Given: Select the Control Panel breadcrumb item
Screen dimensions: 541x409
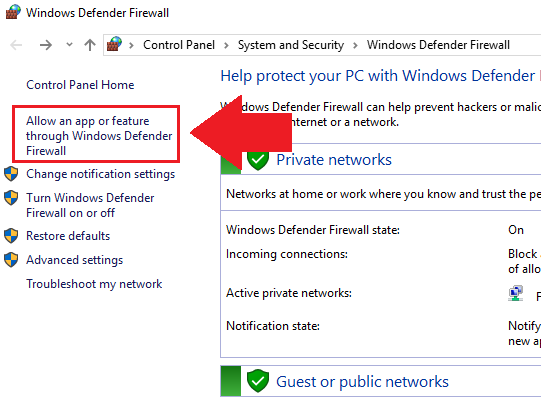Looking at the screenshot, I should coord(179,45).
